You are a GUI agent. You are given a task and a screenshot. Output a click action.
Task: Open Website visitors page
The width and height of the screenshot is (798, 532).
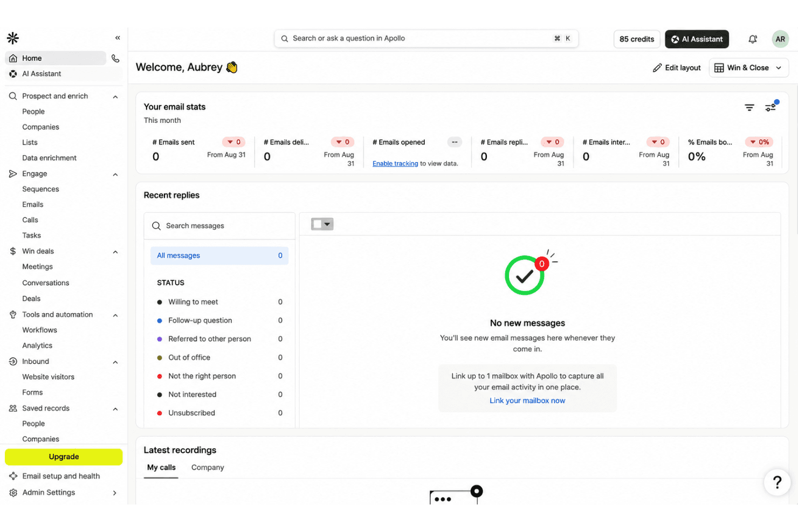[x=48, y=377]
